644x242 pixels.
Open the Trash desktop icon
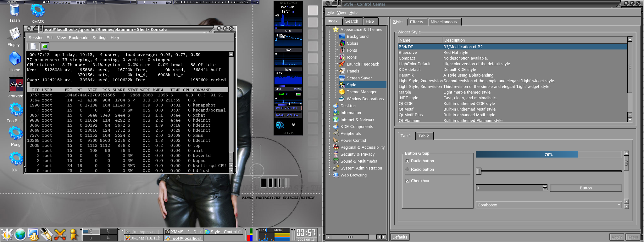point(14,13)
